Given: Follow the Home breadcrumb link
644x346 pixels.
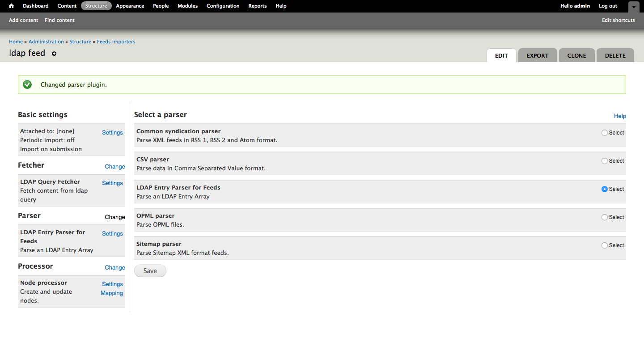Looking at the screenshot, I should [x=16, y=42].
